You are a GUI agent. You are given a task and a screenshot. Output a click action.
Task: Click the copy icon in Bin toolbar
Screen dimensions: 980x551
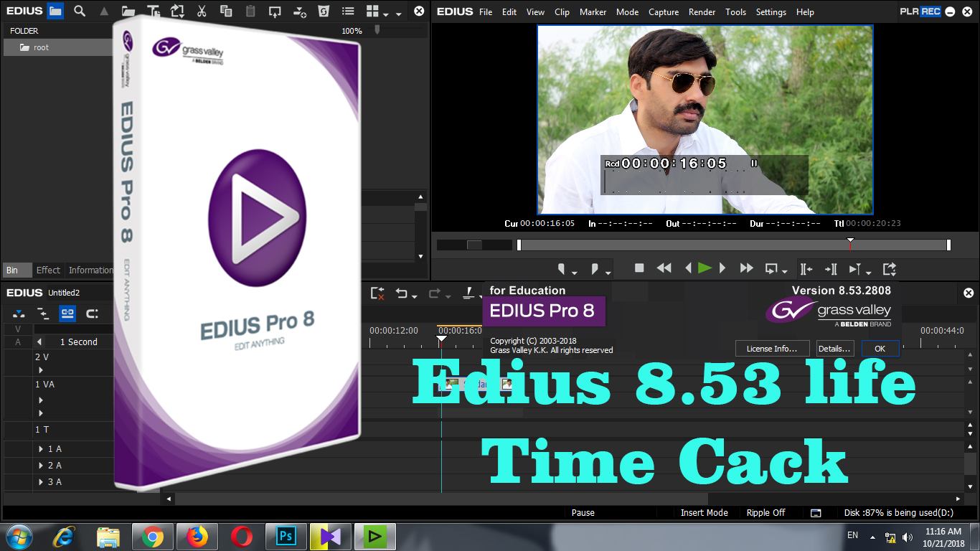[x=226, y=11]
